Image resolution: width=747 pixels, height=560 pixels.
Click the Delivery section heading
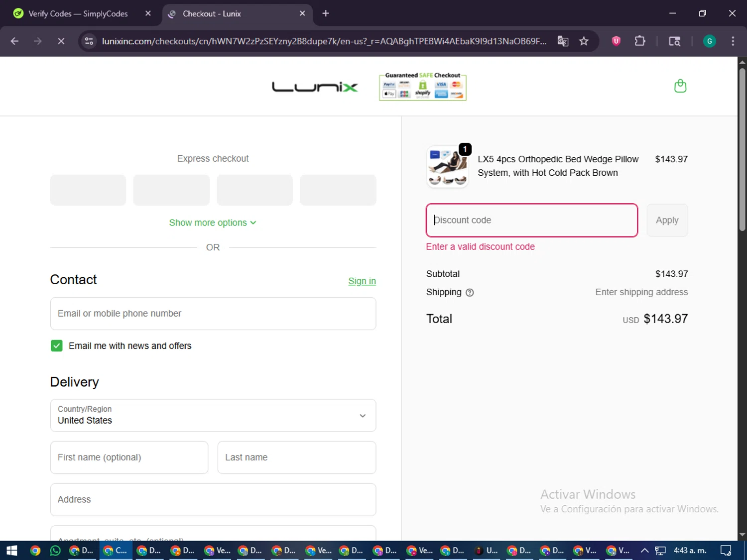[74, 382]
